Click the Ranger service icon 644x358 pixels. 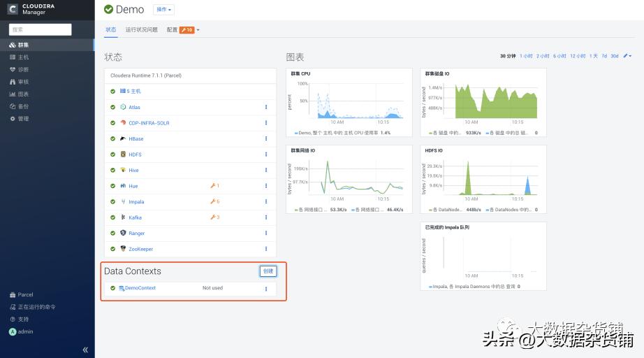pyautogui.click(x=123, y=233)
